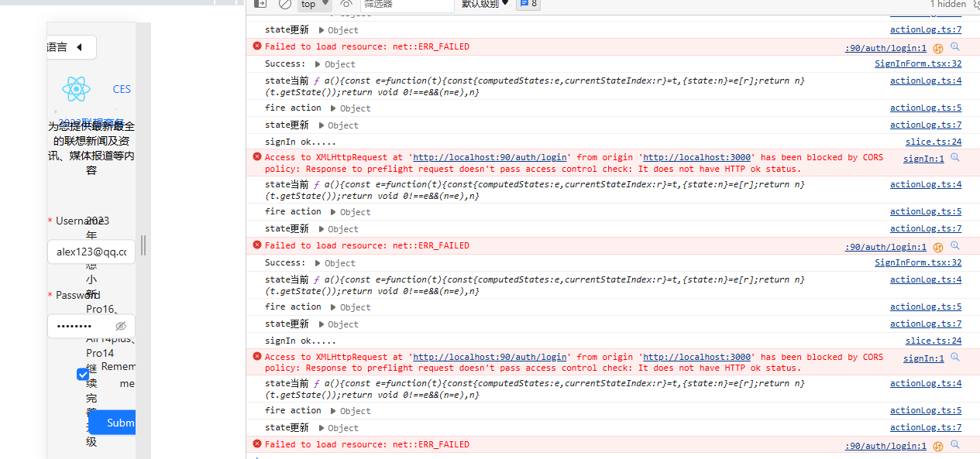The image size is (980, 459).
Task: Focus the Username field containing alex123@qq.com
Action: [91, 252]
